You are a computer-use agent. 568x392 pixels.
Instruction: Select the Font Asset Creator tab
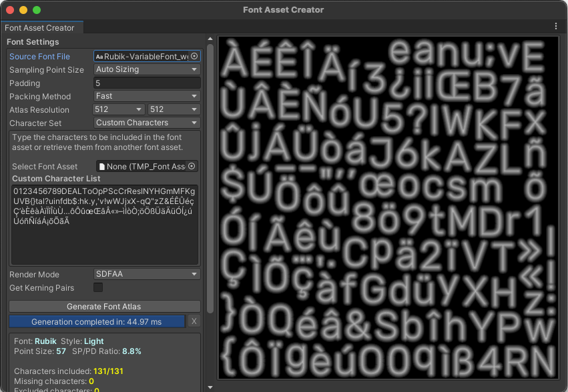click(x=41, y=27)
